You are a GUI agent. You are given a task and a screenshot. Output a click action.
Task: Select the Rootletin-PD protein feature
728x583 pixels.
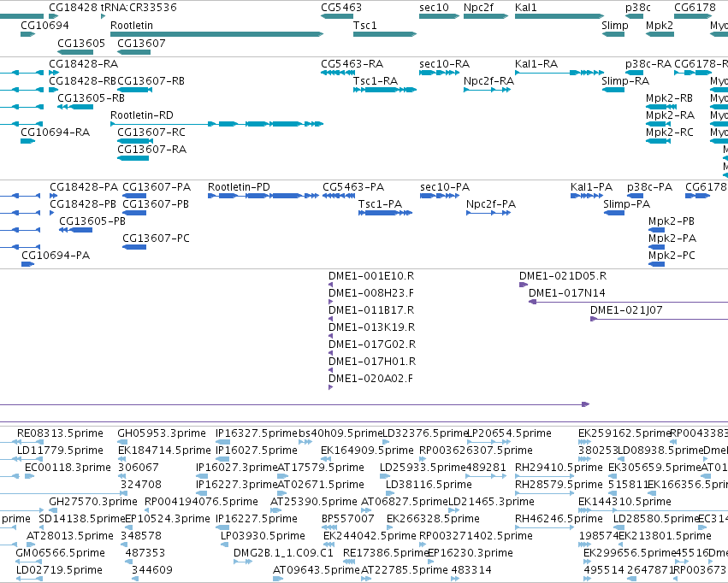coord(263,196)
